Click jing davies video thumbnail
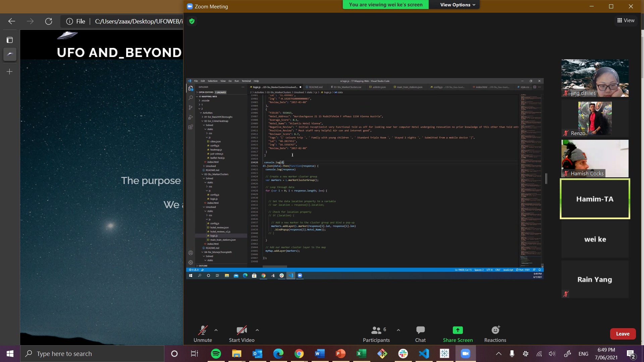Screen dimensions: 644x362 595,78
